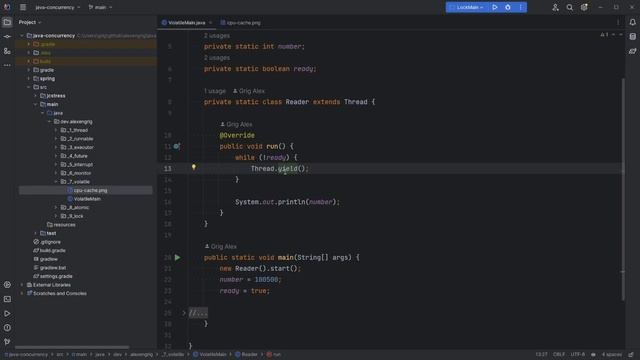Open the Notifications bell
Screen dimensions: 640x360
tap(632, 22)
